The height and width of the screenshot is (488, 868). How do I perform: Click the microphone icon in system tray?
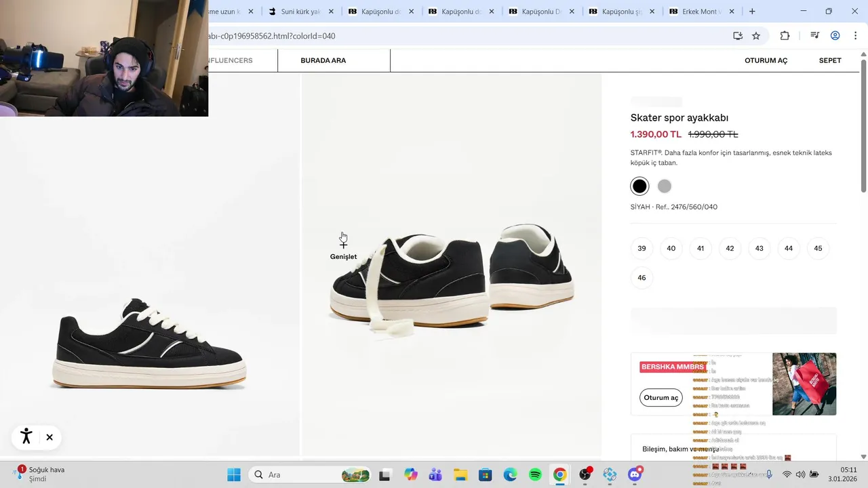tap(769, 474)
